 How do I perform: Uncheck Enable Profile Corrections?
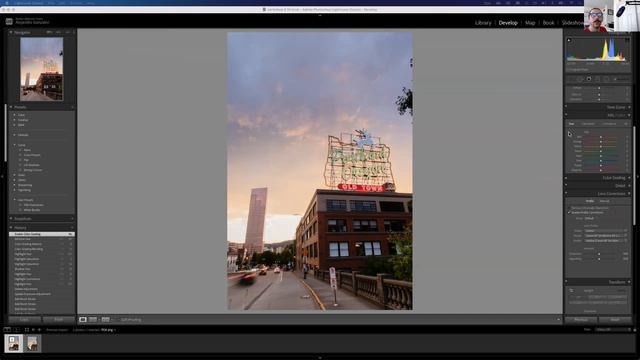(x=569, y=213)
